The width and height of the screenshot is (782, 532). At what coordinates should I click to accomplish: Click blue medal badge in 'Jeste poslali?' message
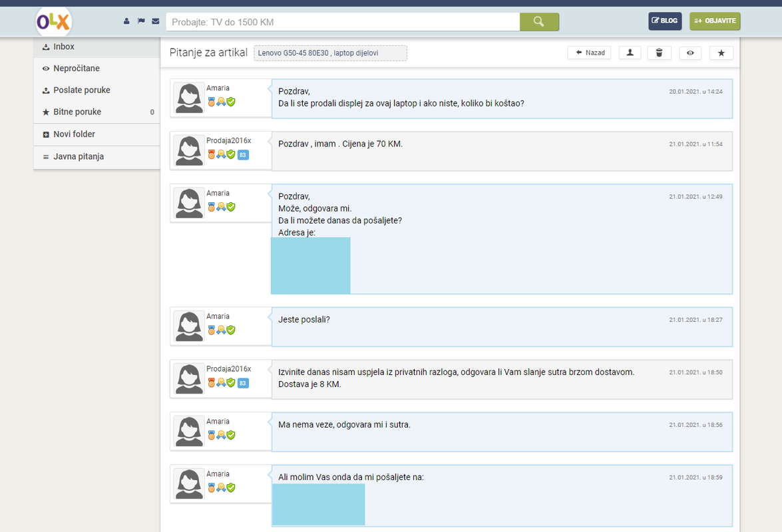(212, 330)
